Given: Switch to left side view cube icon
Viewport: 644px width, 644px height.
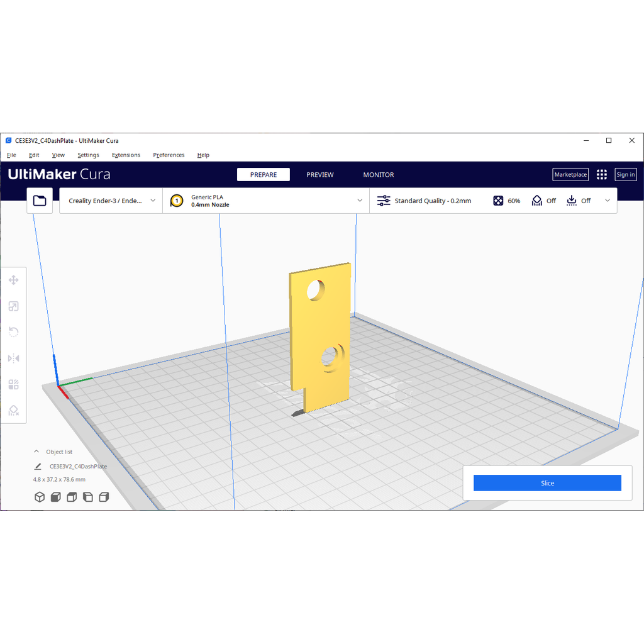Looking at the screenshot, I should pyautogui.click(x=88, y=497).
